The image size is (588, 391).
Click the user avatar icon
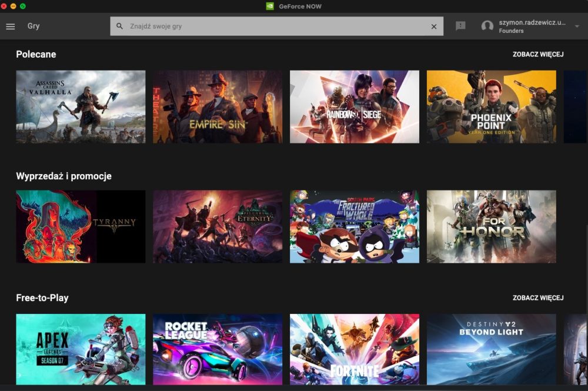[487, 26]
